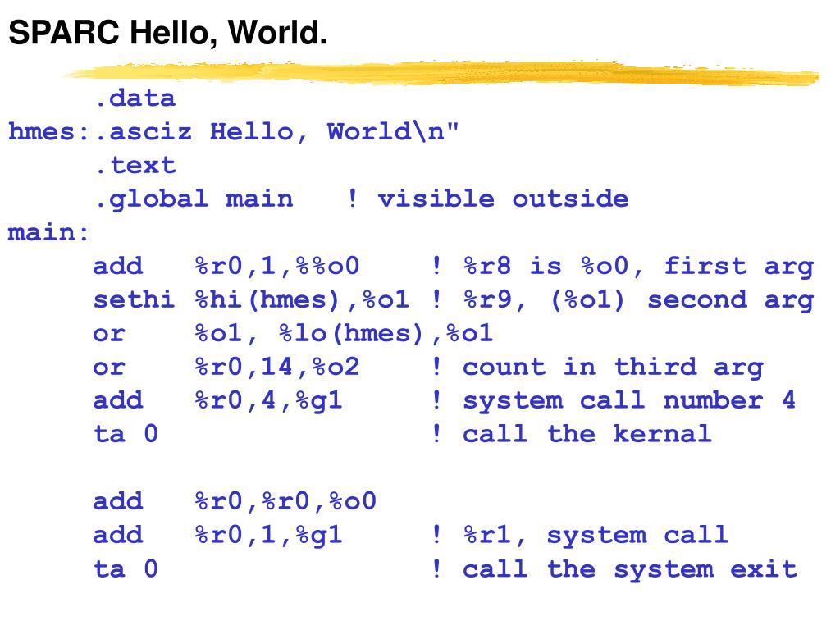
Task: Click operands "%r0,1,%%o0"
Action: click(x=277, y=267)
